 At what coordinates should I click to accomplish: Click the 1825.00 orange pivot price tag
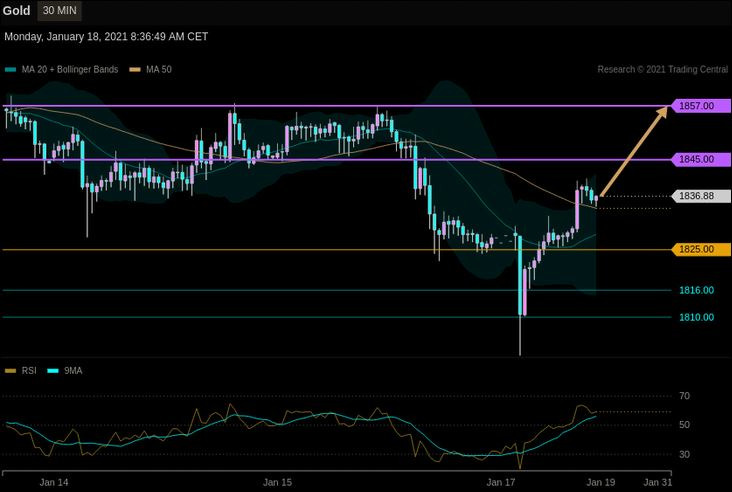(701, 249)
